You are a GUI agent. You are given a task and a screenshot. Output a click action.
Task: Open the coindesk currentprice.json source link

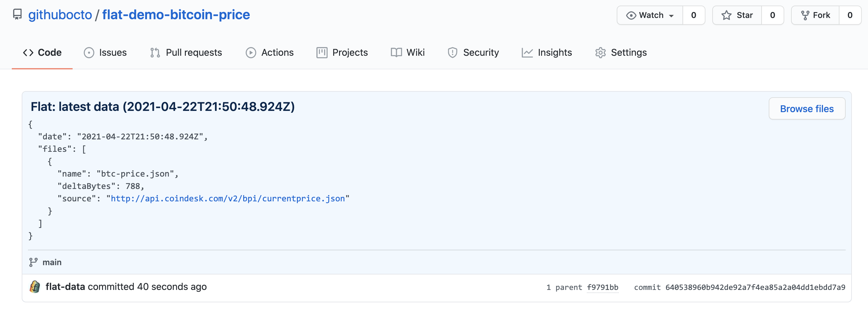228,199
